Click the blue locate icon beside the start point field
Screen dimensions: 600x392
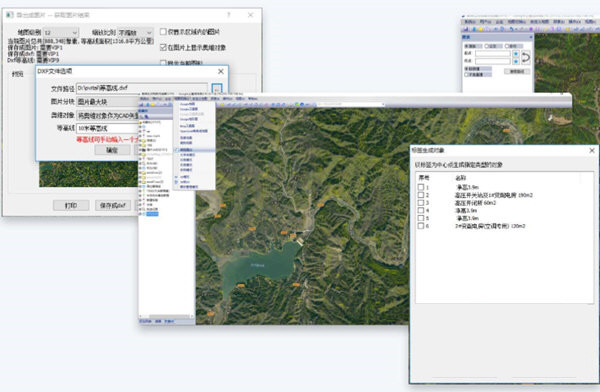515,54
